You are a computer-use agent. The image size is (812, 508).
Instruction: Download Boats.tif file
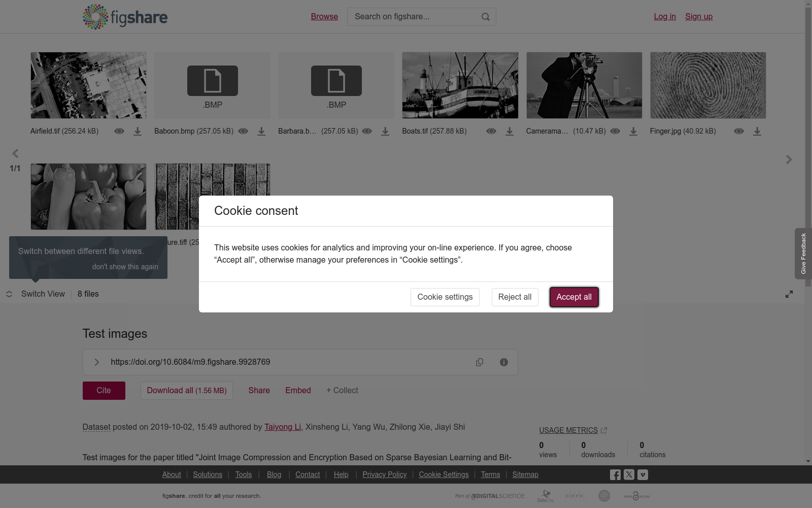coord(510,131)
